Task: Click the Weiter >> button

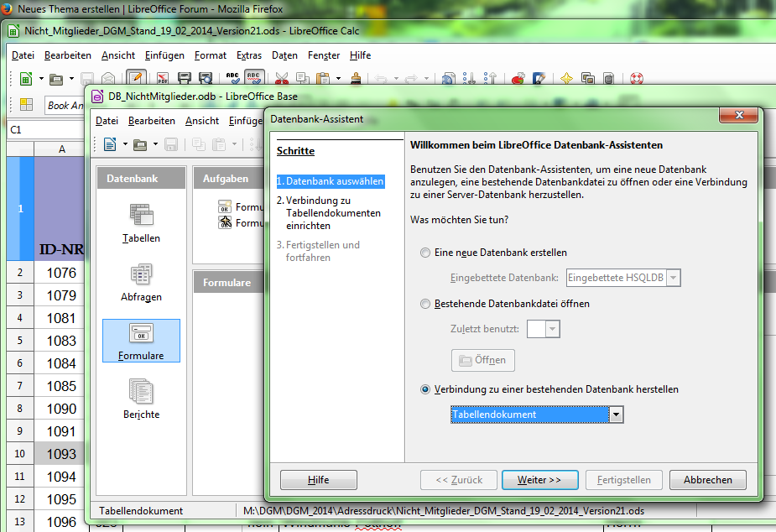Action: point(540,480)
